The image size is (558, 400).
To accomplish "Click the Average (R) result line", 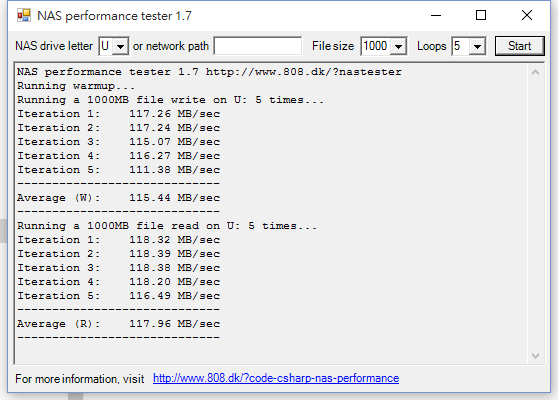I will [x=119, y=324].
